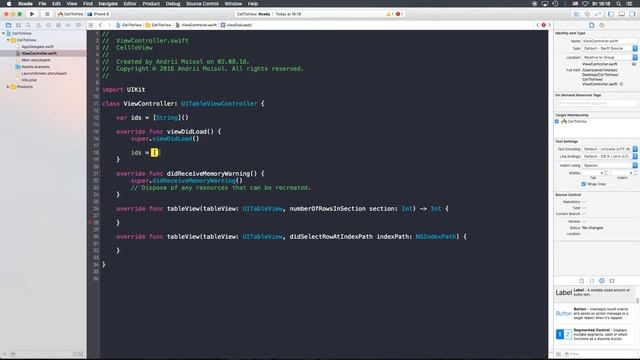
Task: Click the yellow warning badge in toolbar
Action: pos(389,14)
